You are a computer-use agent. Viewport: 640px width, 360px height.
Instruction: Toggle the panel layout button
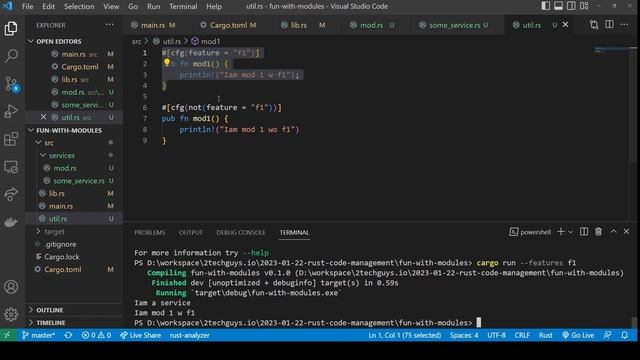[x=558, y=6]
